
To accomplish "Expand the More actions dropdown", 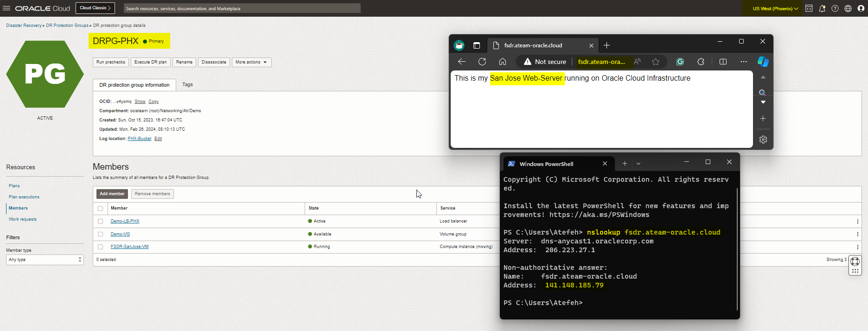I will (x=251, y=62).
